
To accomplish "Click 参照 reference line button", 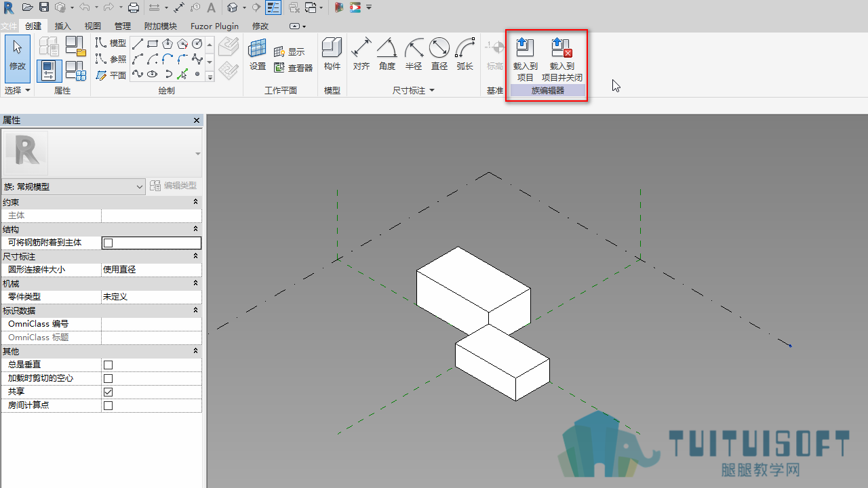I will (111, 59).
